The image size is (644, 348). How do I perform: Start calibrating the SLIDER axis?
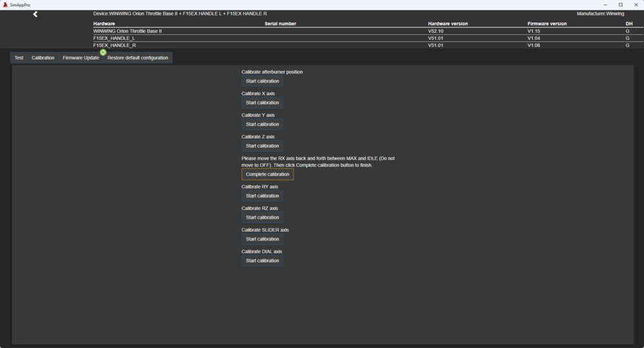(262, 239)
